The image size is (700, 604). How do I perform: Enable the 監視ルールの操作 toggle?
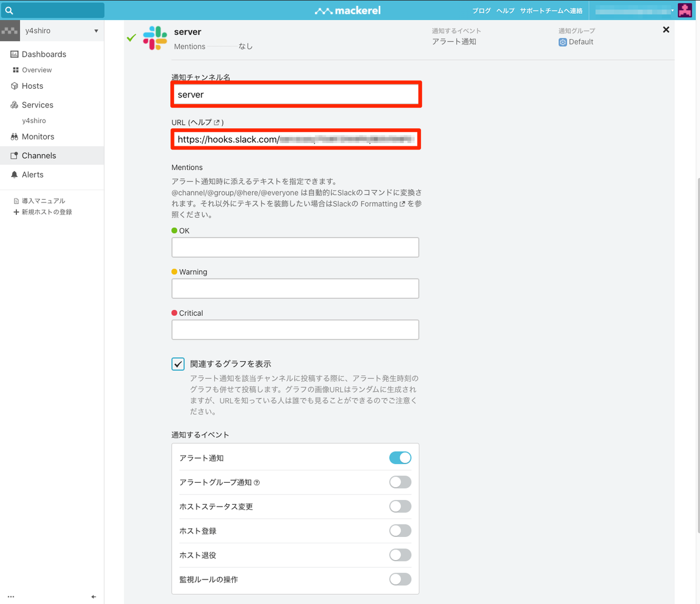(x=400, y=579)
